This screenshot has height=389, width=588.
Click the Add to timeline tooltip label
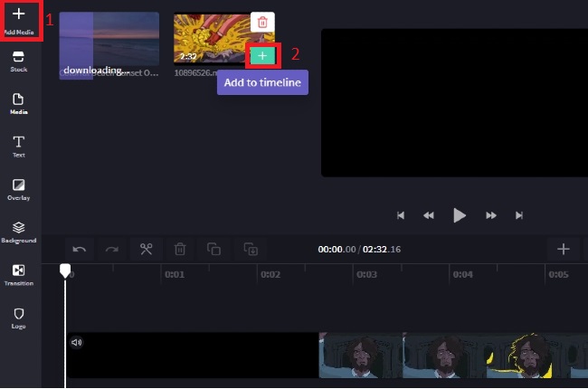pyautogui.click(x=262, y=82)
